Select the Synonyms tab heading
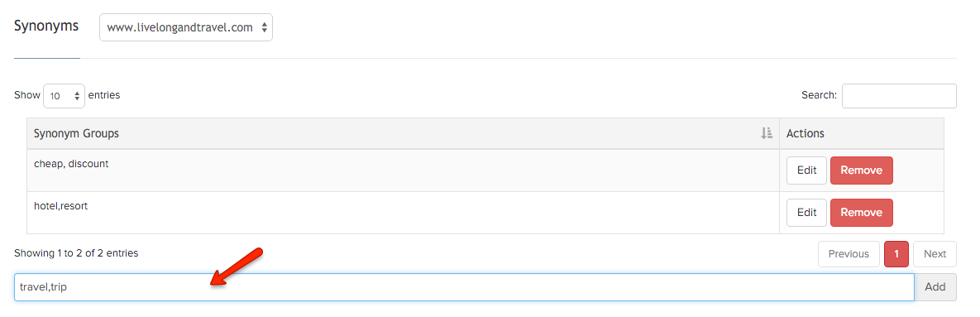Screen dimensions: 980x317 coord(46,26)
